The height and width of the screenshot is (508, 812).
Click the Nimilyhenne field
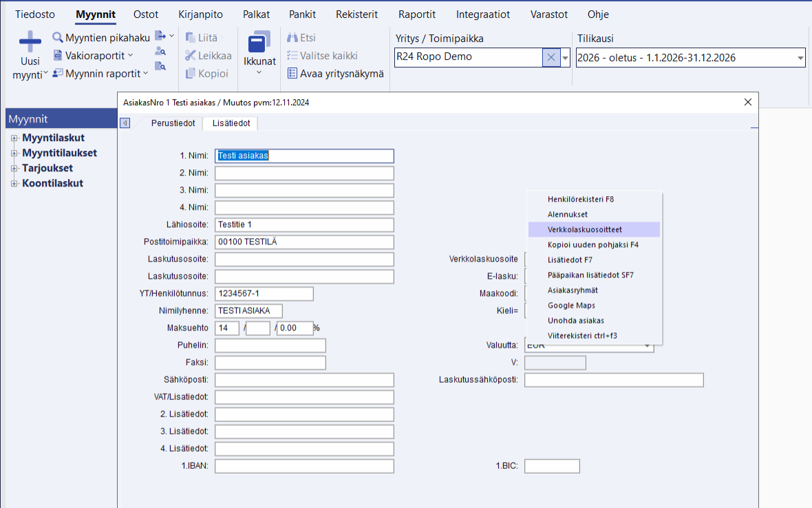click(x=248, y=310)
